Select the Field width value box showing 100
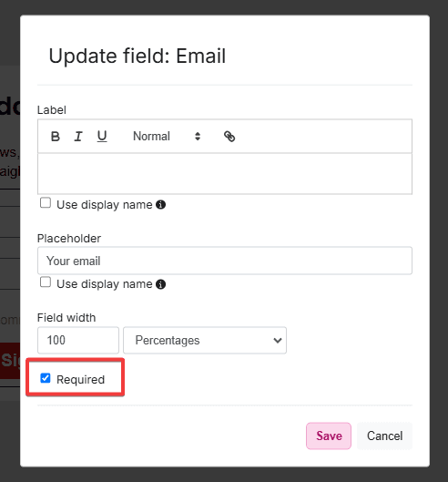 [78, 340]
